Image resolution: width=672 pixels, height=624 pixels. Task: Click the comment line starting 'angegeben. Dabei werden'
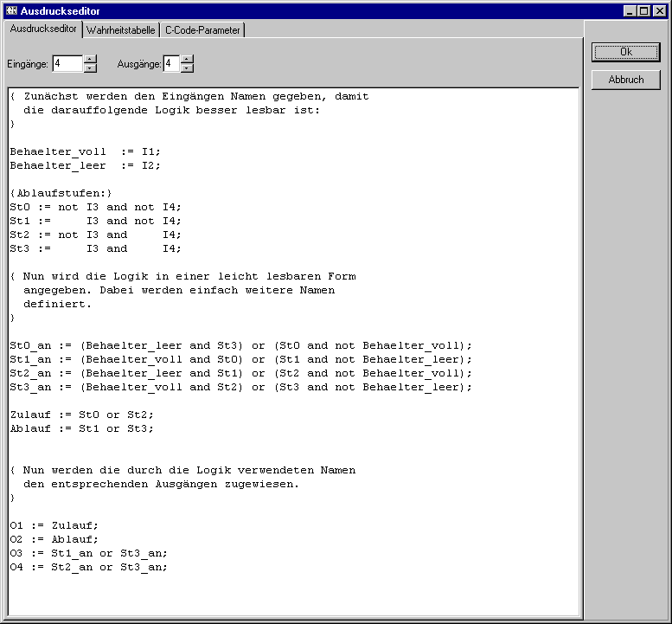(x=179, y=290)
